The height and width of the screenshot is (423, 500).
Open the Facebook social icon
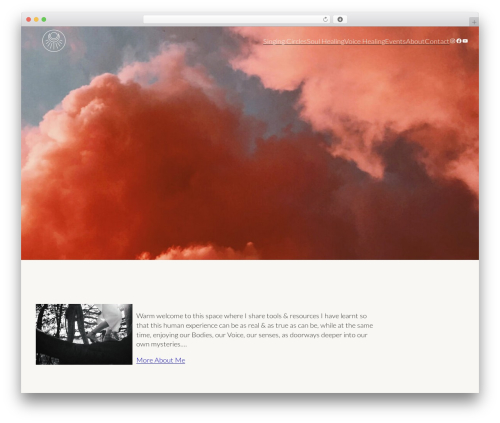(459, 41)
